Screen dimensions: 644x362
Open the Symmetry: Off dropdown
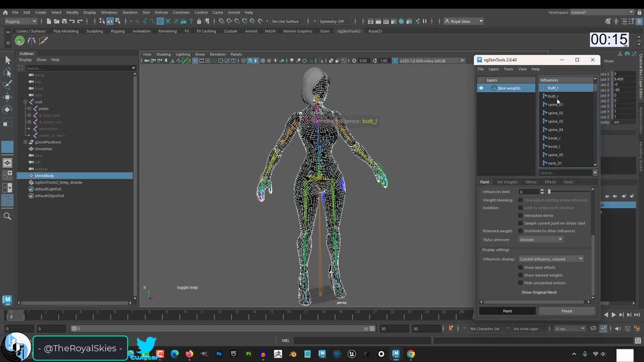332,21
